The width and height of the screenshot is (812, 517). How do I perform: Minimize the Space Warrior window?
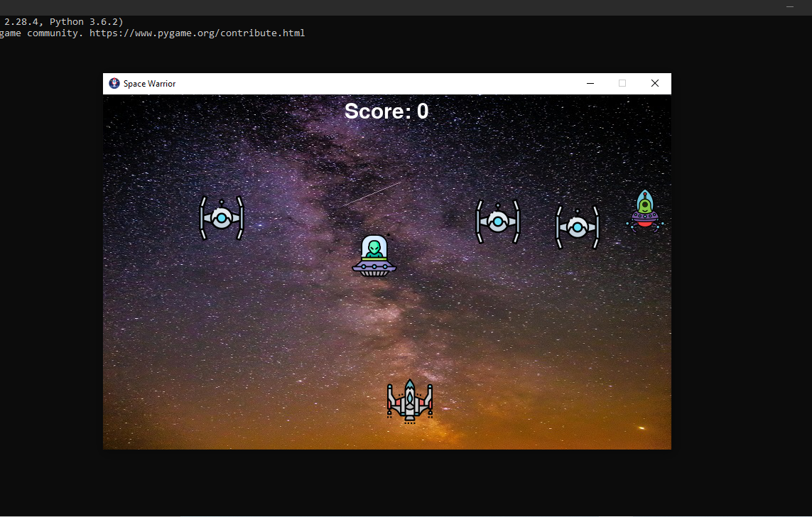point(590,83)
